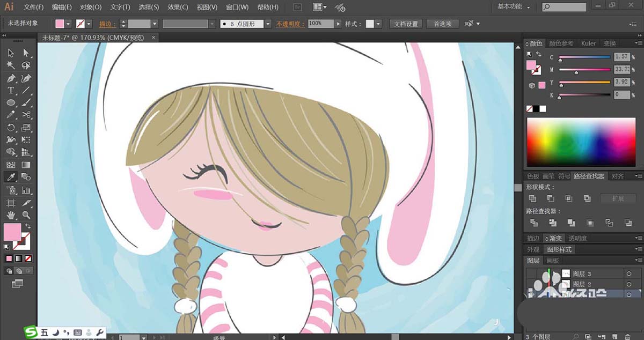Select the Zoom magnifier tool
This screenshot has width=644, height=340.
pyautogui.click(x=26, y=216)
